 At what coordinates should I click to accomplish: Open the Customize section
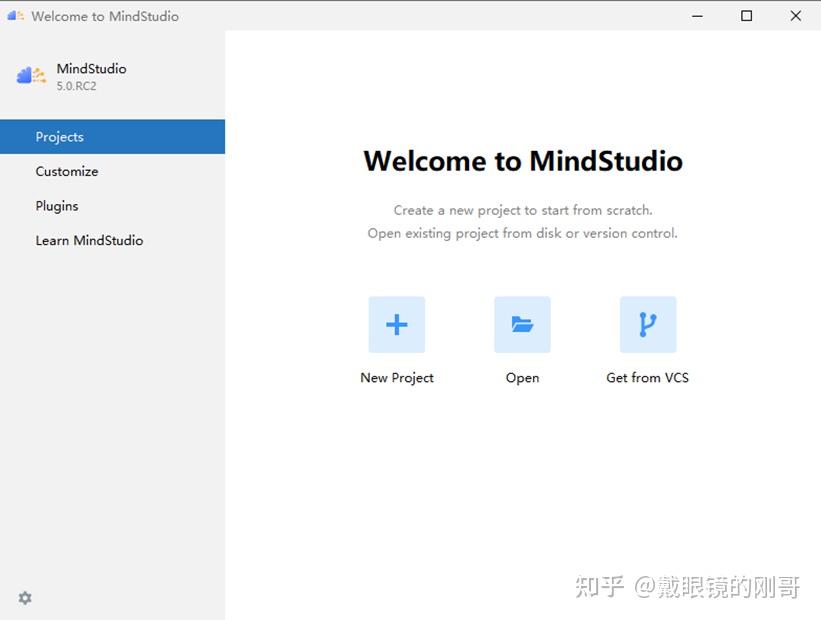(x=67, y=171)
